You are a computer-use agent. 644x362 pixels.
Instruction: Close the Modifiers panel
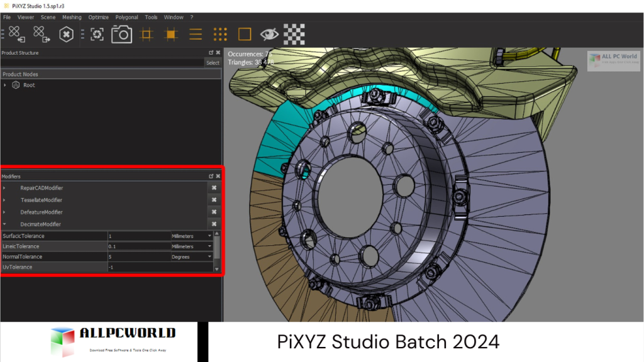click(x=218, y=176)
